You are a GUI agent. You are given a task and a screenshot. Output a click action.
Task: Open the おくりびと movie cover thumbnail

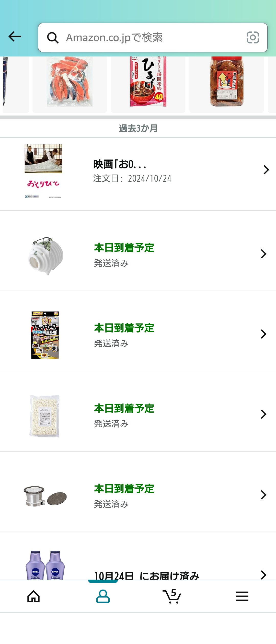click(43, 171)
